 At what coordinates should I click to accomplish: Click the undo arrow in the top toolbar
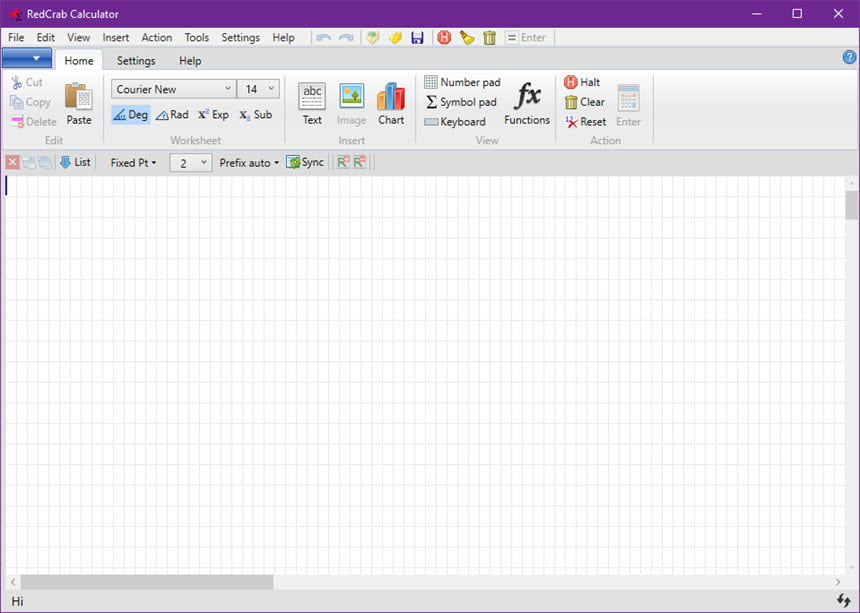coord(324,38)
